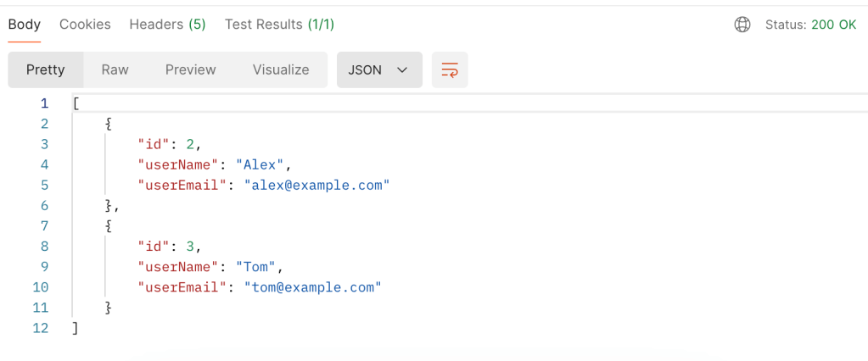Click the globe network icon
The image size is (868, 361).
coord(742,25)
